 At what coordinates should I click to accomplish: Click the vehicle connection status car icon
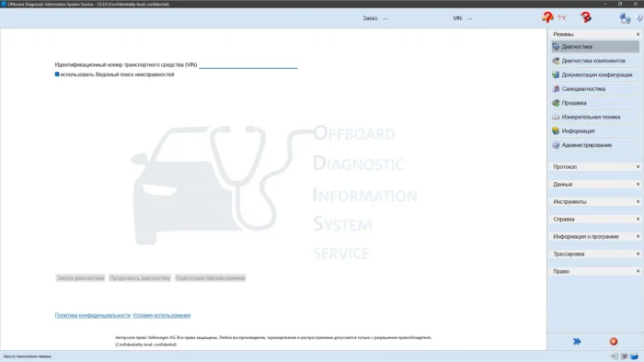click(x=548, y=17)
